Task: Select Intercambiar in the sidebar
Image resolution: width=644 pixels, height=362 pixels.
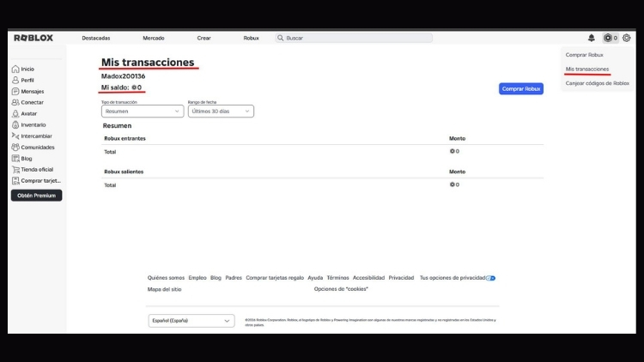Action: pos(35,136)
